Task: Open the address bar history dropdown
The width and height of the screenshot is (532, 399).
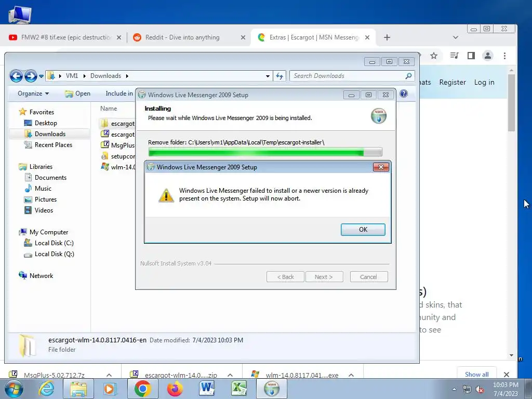Action: tap(268, 76)
